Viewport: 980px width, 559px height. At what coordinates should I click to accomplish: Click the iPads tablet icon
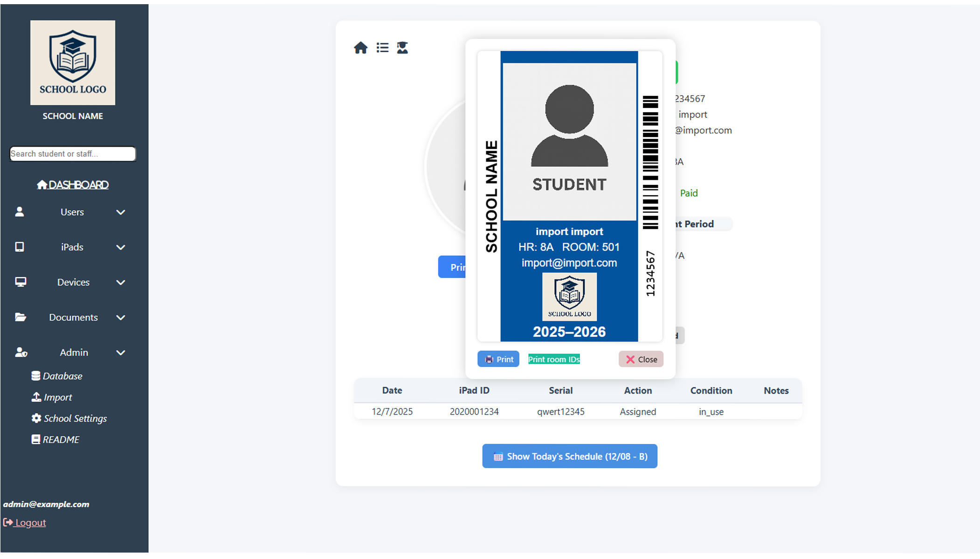pyautogui.click(x=20, y=247)
